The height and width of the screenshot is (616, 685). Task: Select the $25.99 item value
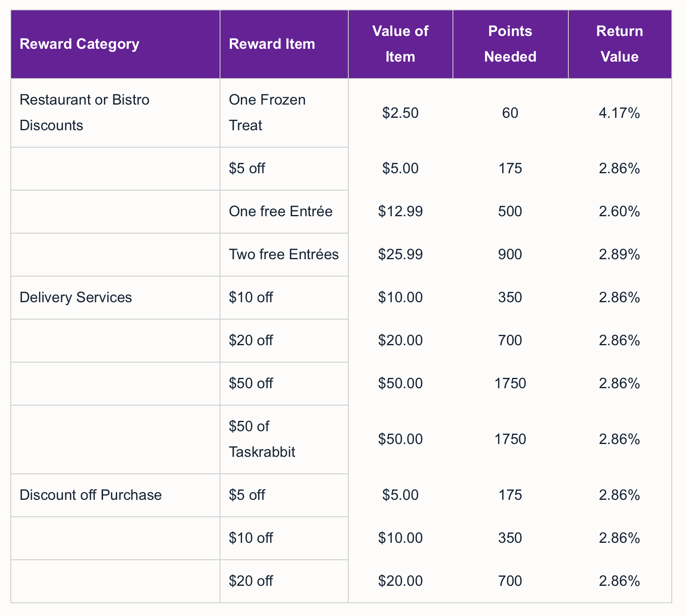[400, 254]
